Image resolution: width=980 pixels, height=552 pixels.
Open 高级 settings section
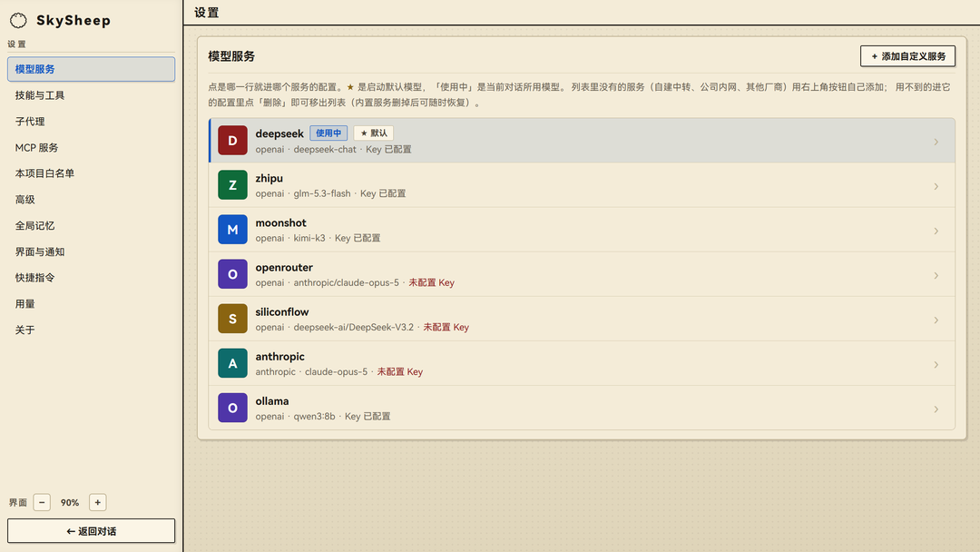pos(92,200)
